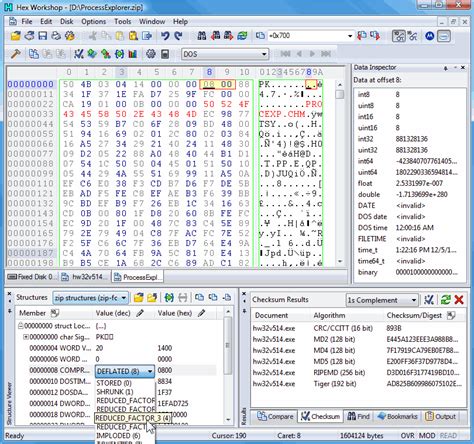Open the Tools menu
The height and width of the screenshot is (444, 474).
(x=123, y=22)
